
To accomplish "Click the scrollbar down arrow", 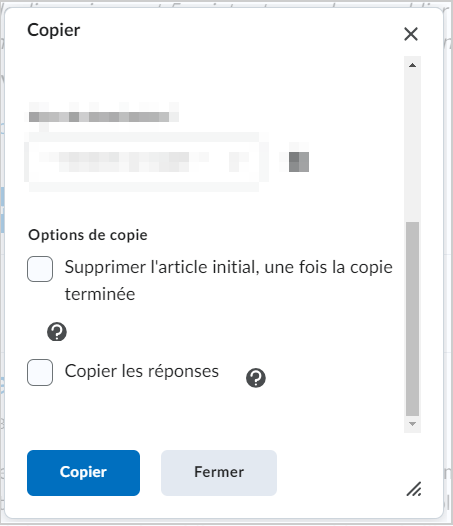I will point(412,424).
